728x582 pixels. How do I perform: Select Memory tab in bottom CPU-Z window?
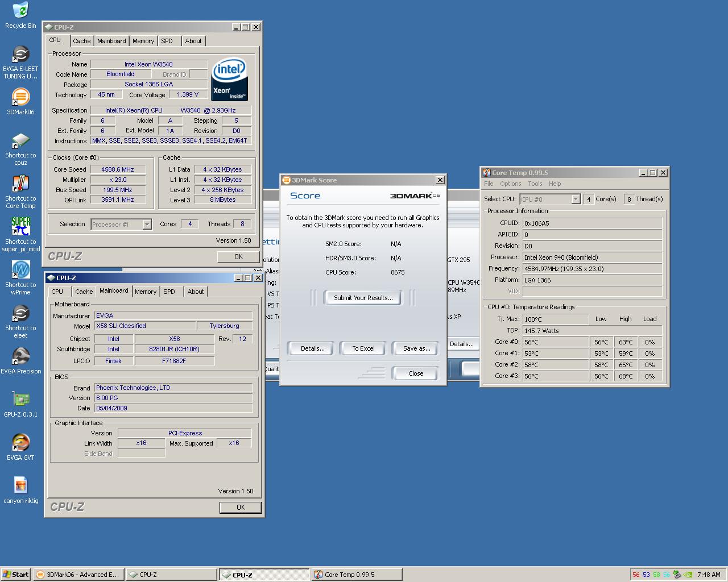146,292
